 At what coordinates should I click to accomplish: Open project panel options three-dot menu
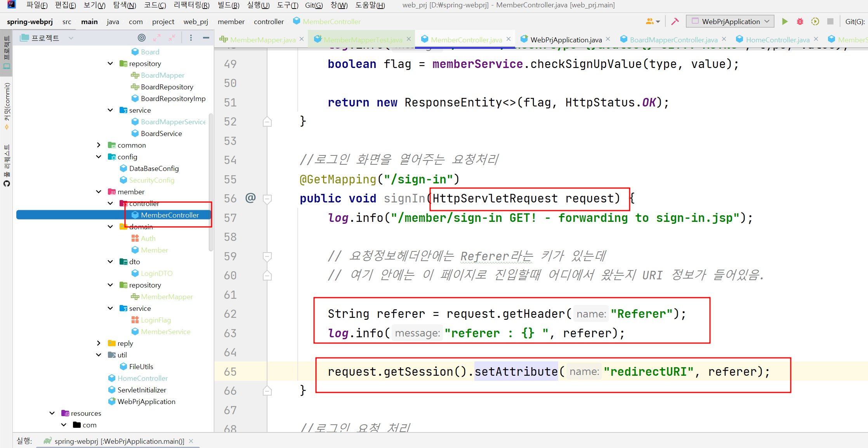pyautogui.click(x=191, y=38)
